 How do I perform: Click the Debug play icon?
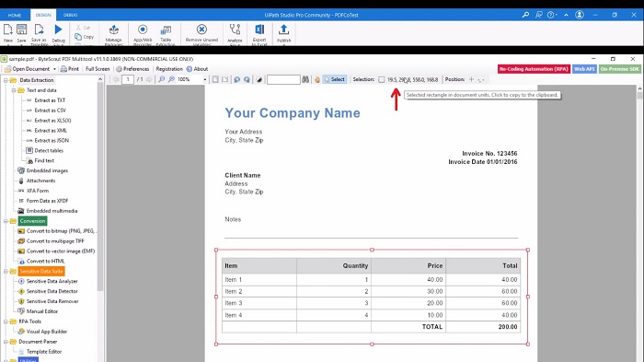point(58,29)
